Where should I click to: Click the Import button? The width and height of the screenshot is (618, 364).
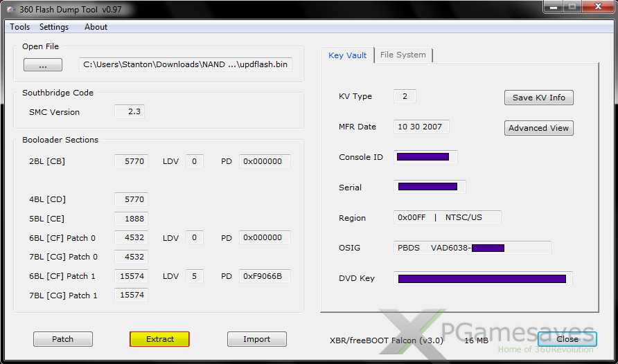pos(256,339)
